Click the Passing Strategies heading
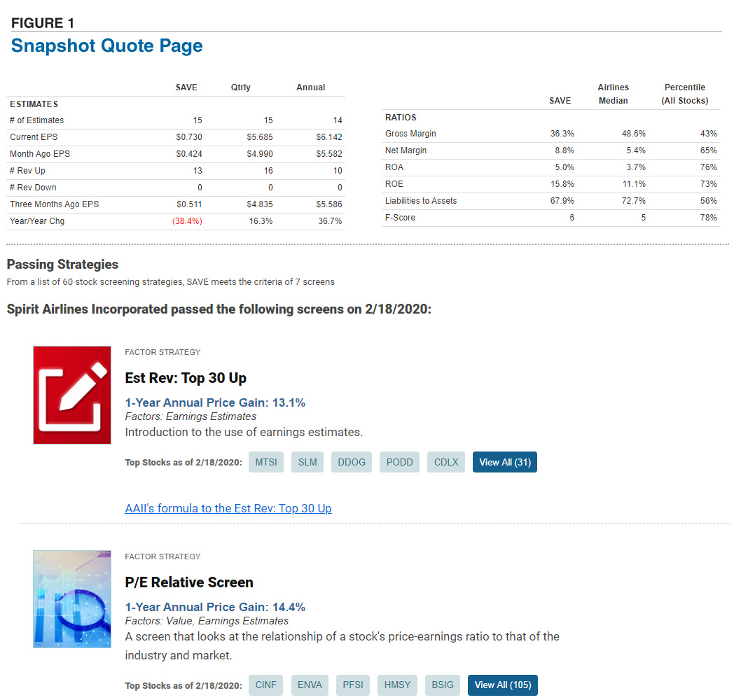 coord(62,265)
